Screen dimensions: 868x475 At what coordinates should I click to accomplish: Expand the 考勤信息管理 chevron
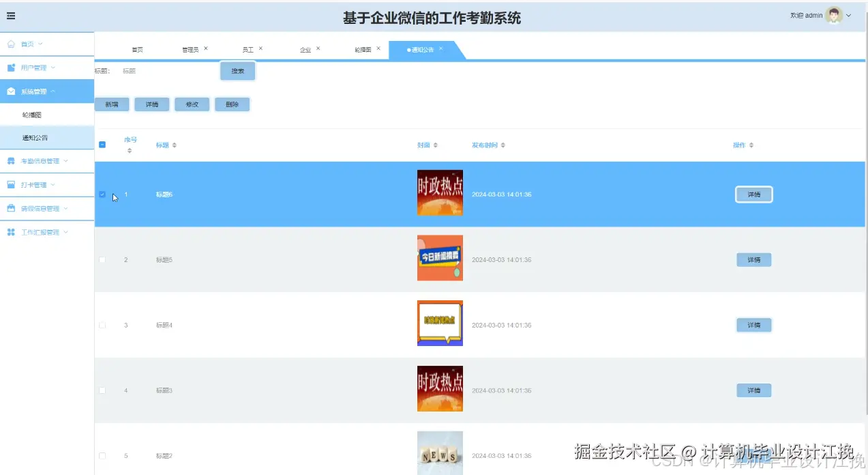(66, 161)
